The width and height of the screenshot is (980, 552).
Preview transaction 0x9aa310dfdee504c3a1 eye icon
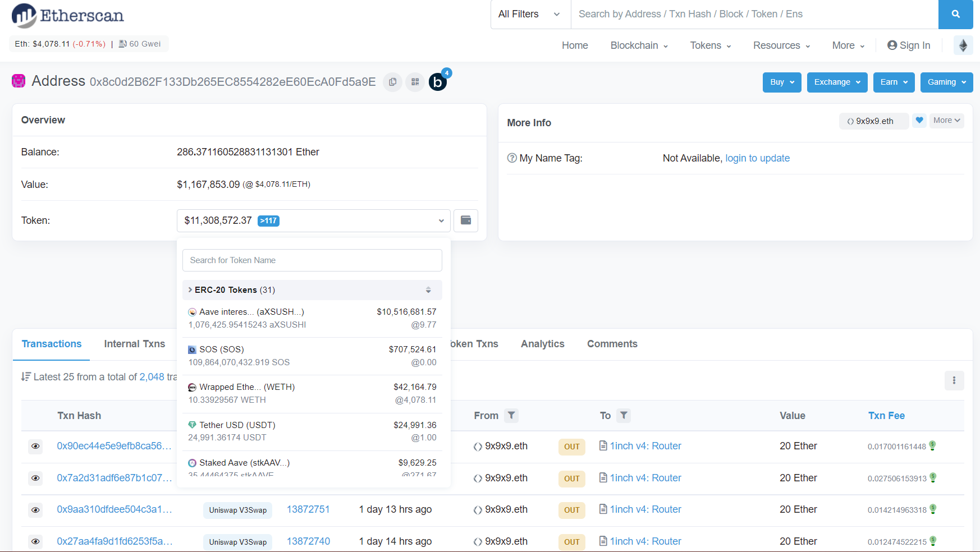click(x=35, y=510)
